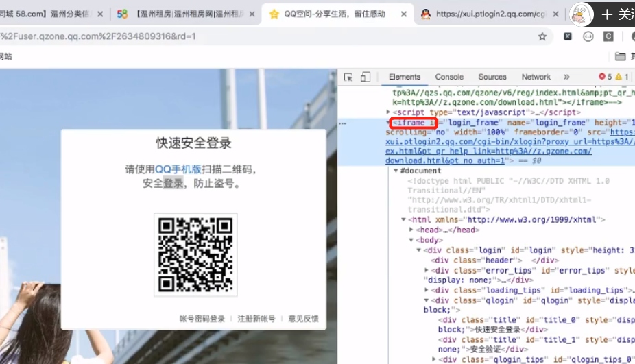The width and height of the screenshot is (635, 364).
Task: Expand the script type text/javascript node
Action: 388,112
